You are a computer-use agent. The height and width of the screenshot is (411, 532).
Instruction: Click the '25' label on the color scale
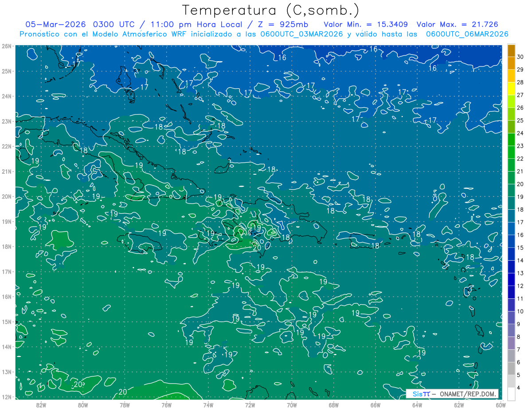[x=520, y=120]
